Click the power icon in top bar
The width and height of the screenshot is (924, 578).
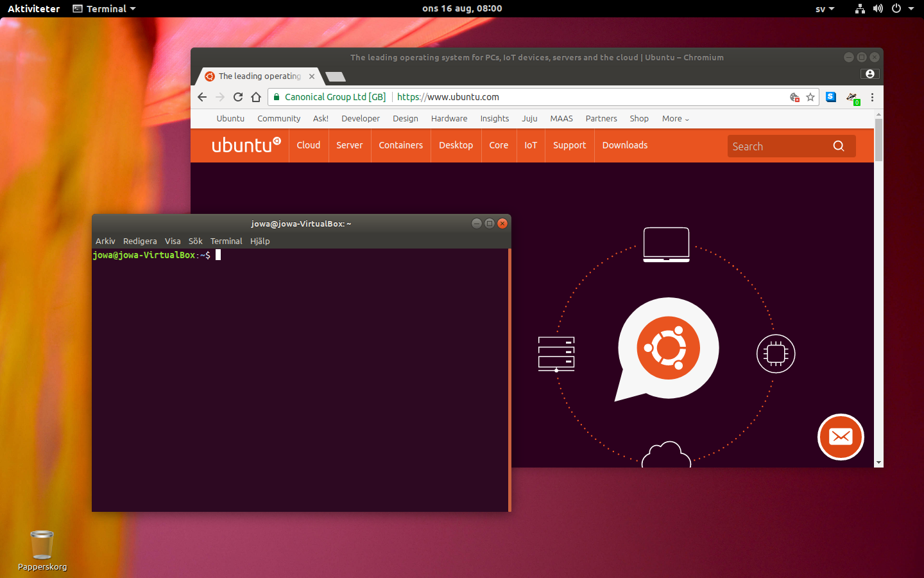(x=896, y=8)
